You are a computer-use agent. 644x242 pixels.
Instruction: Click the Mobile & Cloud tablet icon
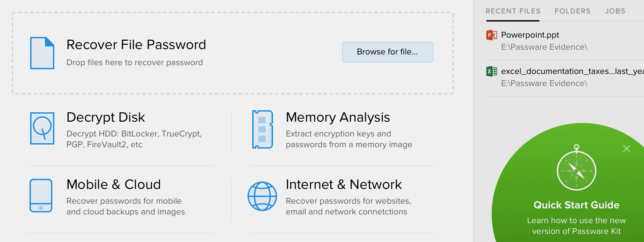[x=41, y=196]
